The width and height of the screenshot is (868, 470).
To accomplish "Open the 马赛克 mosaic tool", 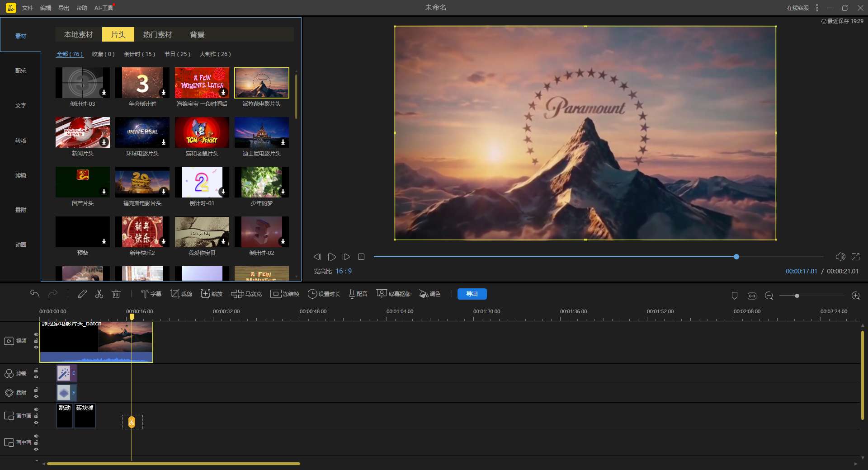I will point(246,294).
